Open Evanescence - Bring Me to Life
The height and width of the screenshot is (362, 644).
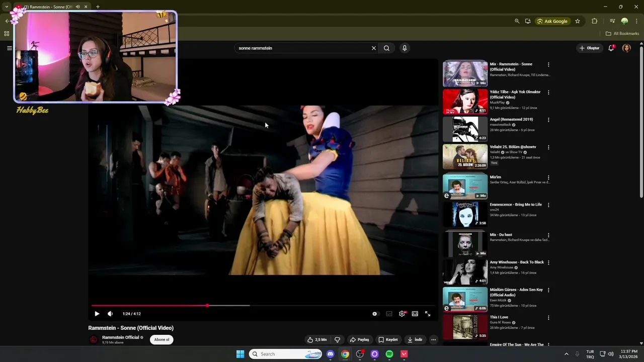pos(516,205)
